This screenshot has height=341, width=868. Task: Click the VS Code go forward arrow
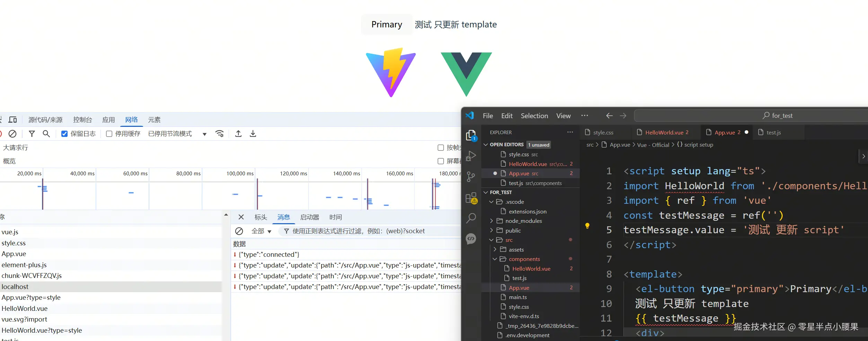pos(623,116)
